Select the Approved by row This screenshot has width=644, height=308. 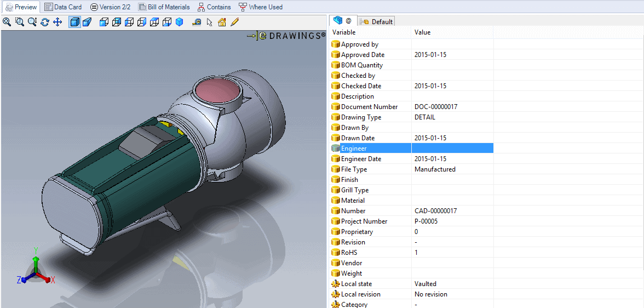(411, 44)
